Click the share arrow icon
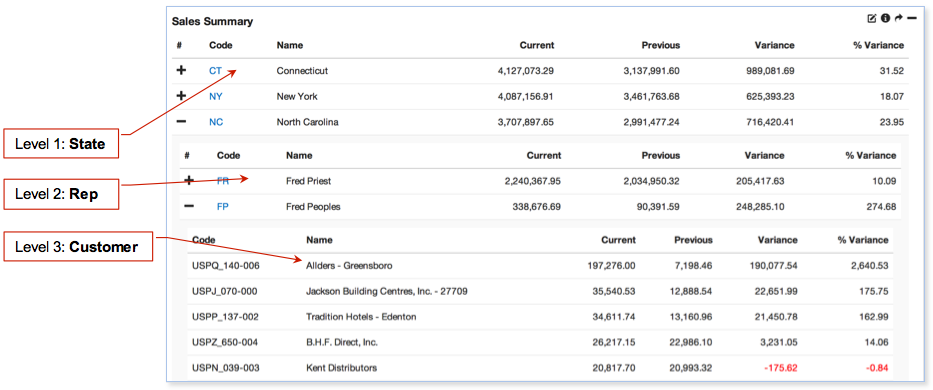This screenshot has width=933, height=390. coord(898,18)
